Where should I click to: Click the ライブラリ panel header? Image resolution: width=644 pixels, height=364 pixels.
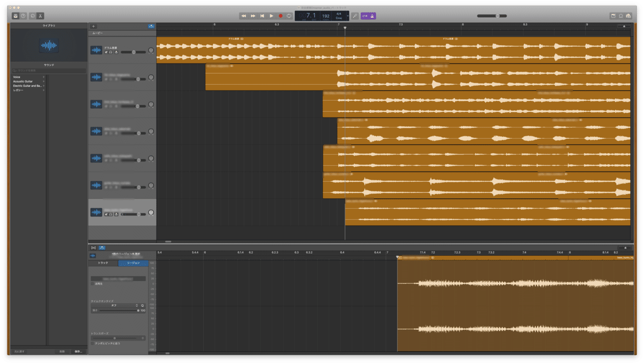49,25
